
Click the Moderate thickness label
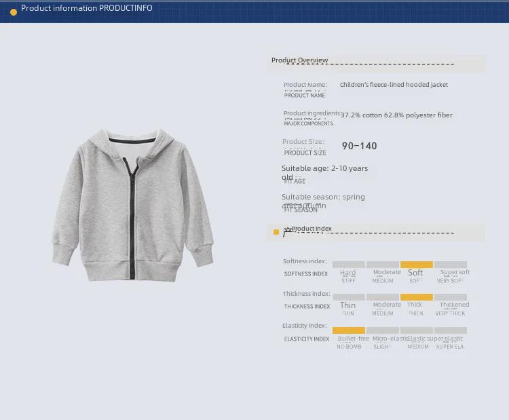coord(387,305)
